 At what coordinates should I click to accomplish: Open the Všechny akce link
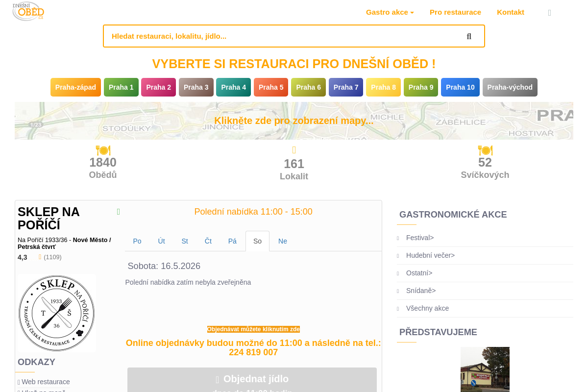(x=427, y=308)
